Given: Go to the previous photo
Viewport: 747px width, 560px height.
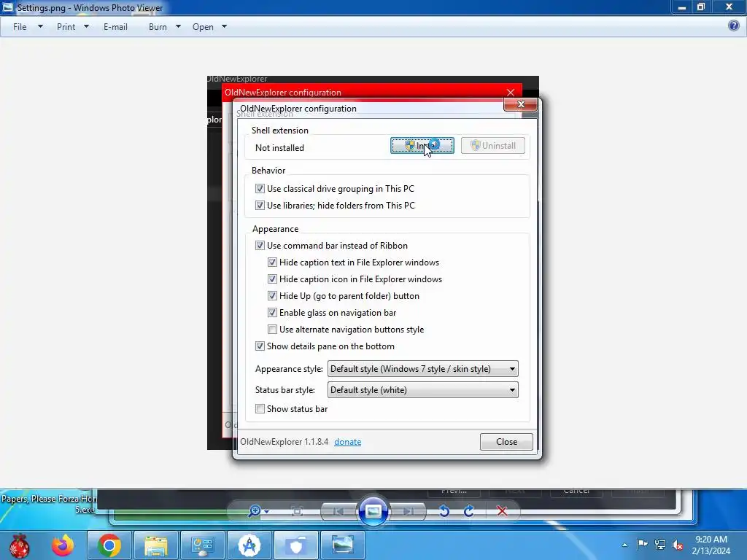Looking at the screenshot, I should [x=338, y=511].
